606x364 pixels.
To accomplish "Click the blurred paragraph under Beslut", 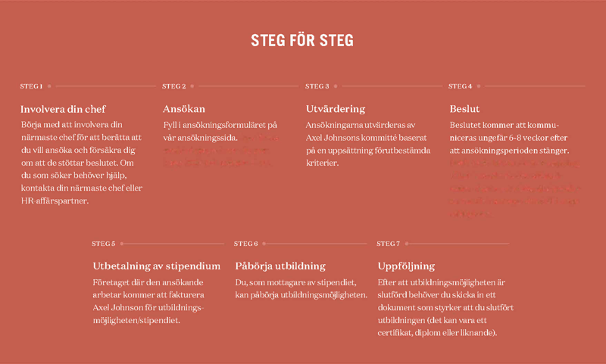I will click(515, 188).
